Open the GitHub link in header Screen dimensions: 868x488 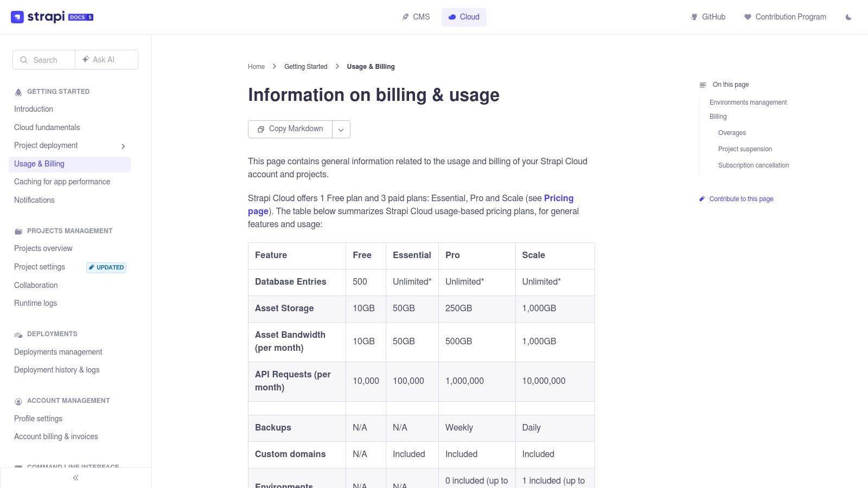pos(708,17)
